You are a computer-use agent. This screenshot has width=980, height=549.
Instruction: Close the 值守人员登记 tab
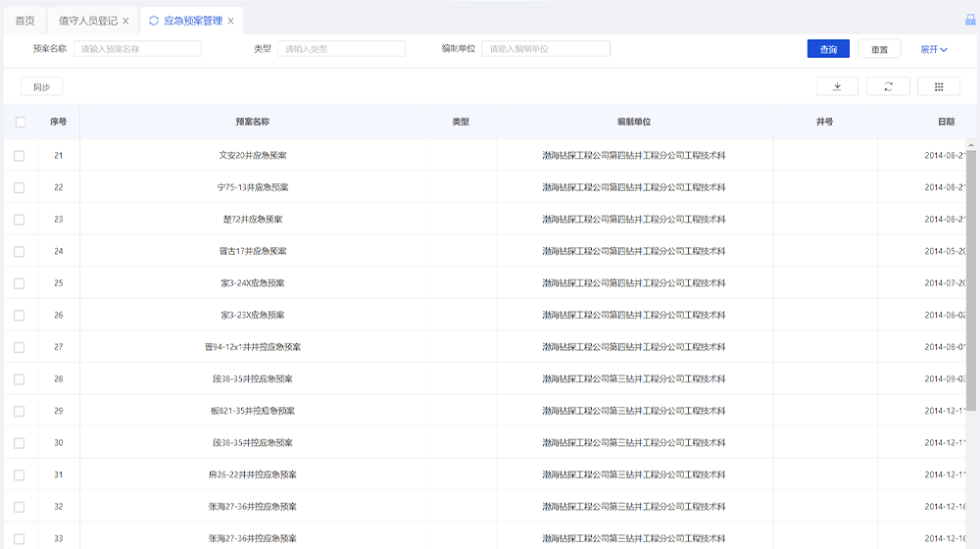tap(125, 21)
